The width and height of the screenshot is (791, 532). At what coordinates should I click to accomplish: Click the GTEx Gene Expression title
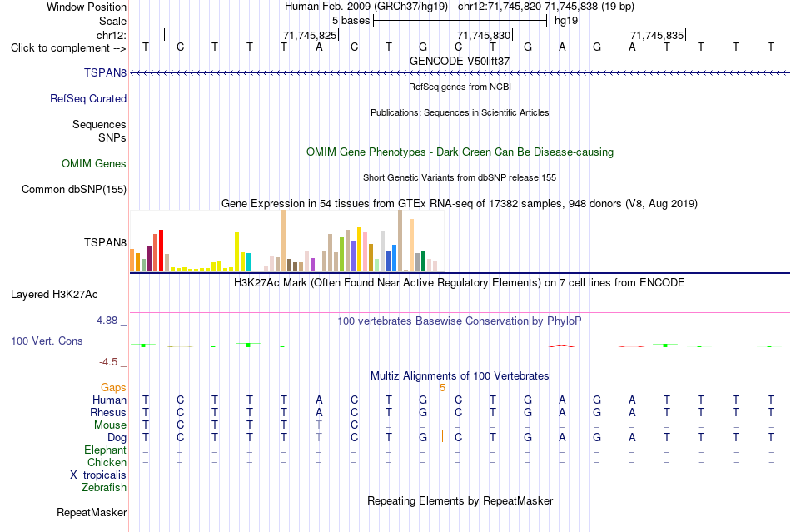(x=460, y=204)
